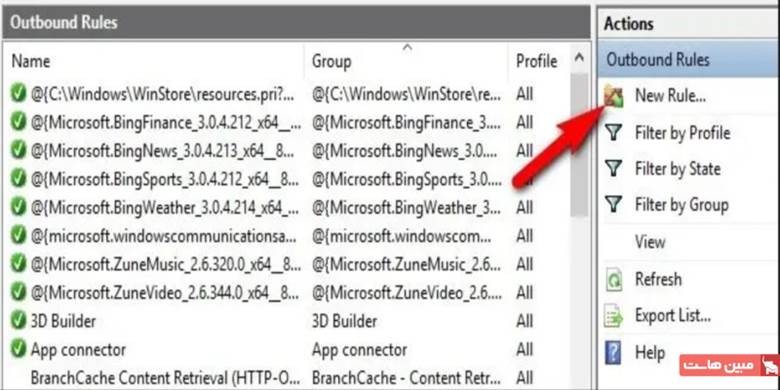Select the Microsoft.BingSports_3.0.4.212 rule name
The image size is (780, 390).
[x=165, y=179]
